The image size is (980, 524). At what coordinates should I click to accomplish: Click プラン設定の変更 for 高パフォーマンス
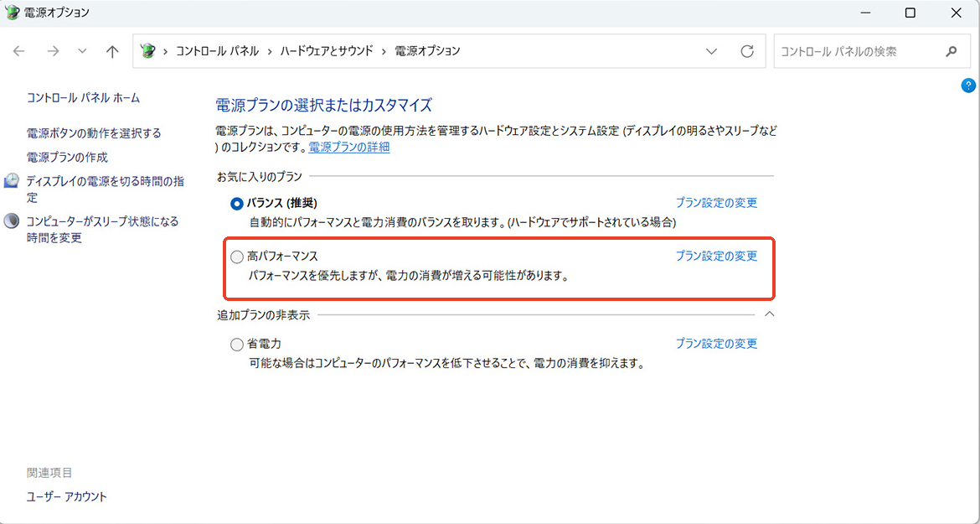tap(716, 257)
